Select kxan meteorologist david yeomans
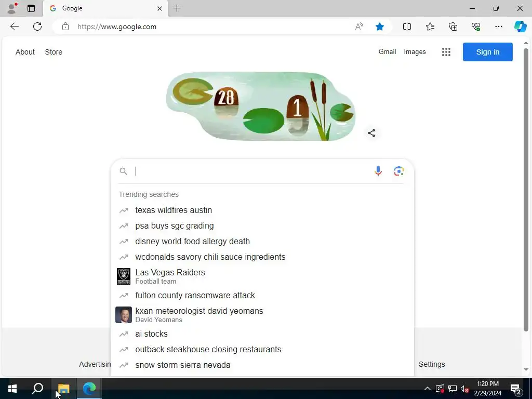 262,314
